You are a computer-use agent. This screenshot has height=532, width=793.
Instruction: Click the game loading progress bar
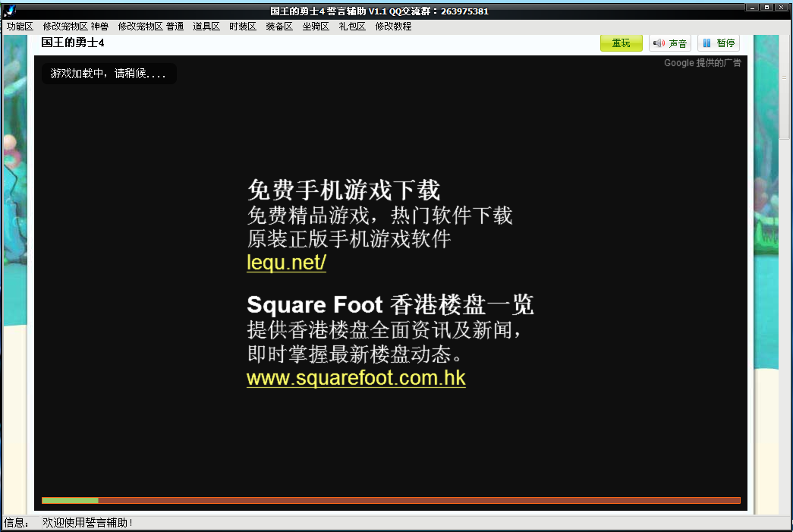click(x=391, y=500)
